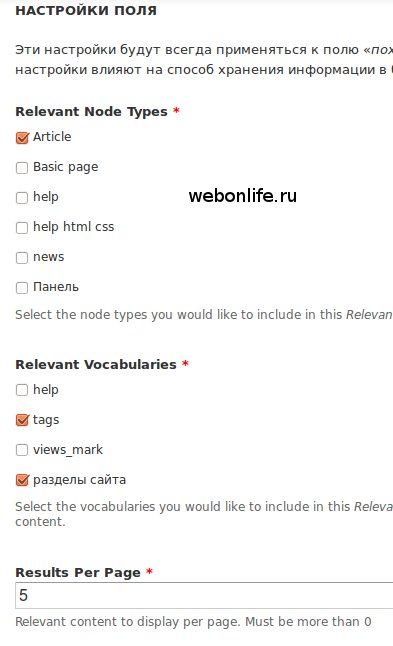Click the webonlife.ru watermark text
This screenshot has height=646, width=393.
(x=243, y=196)
